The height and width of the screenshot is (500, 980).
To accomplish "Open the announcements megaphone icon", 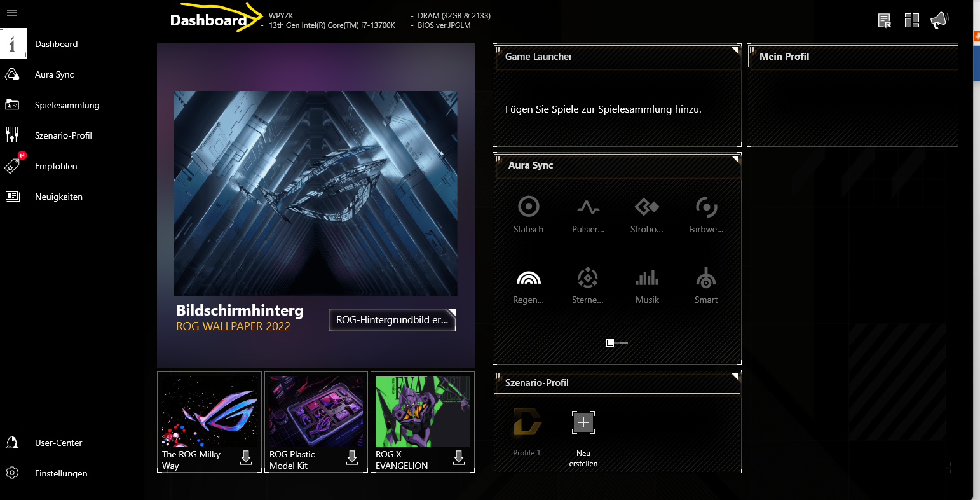I will click(x=939, y=20).
